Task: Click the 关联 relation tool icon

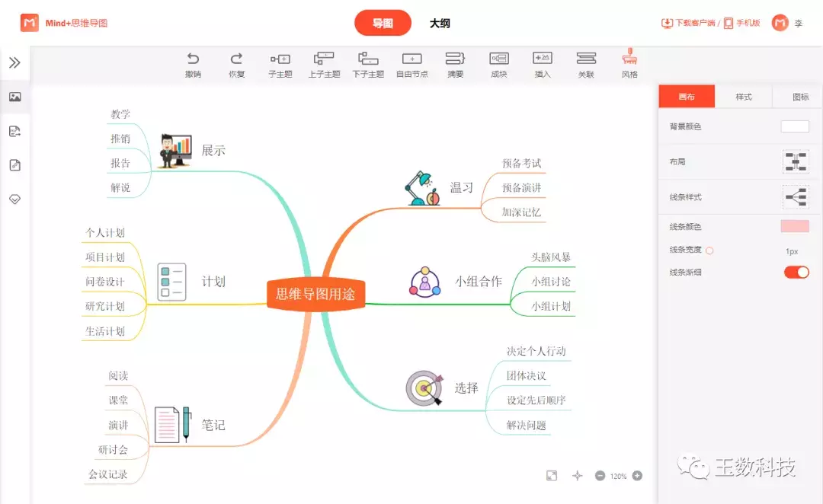Action: (x=586, y=59)
